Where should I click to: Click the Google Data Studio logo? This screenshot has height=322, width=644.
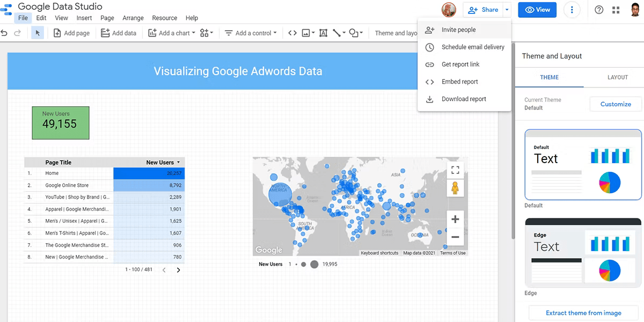coord(8,10)
